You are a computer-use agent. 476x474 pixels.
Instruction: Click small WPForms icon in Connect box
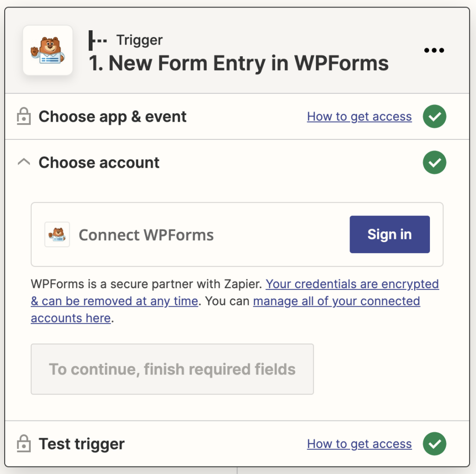57,234
